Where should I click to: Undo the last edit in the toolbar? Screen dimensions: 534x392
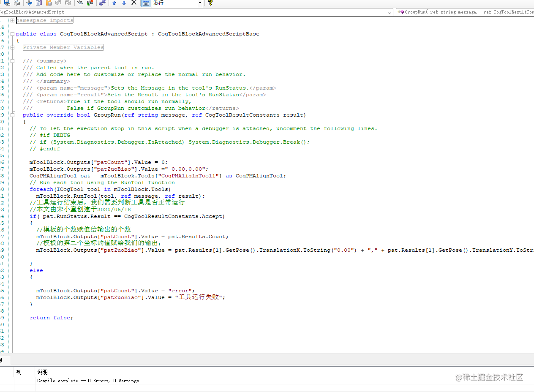click(58, 3)
